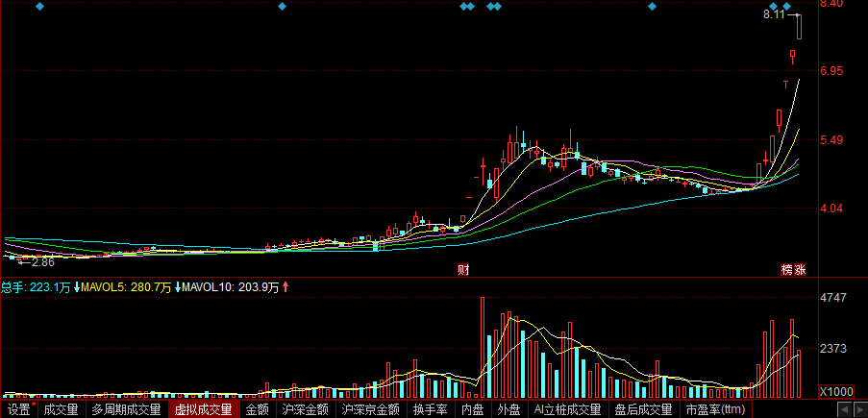Open the 盘后成交量 tab
Viewport: 868px width, 418px height.
pyautogui.click(x=643, y=409)
